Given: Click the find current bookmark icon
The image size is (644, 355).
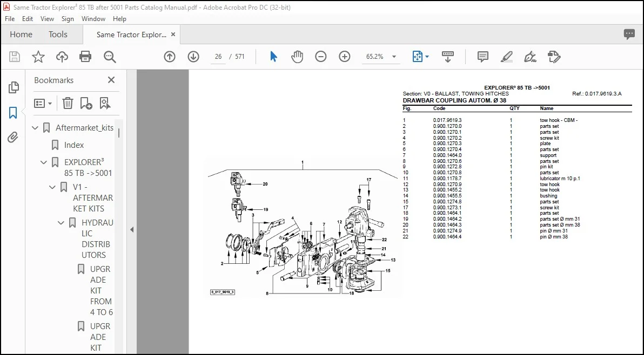Looking at the screenshot, I should click(105, 103).
